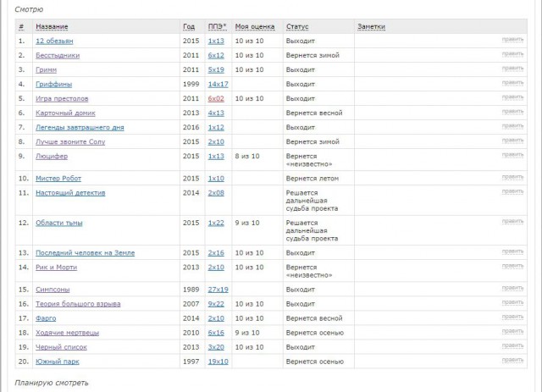Open episode 9x22 link for Теория большого взрыва
The height and width of the screenshot is (392, 542).
216,303
